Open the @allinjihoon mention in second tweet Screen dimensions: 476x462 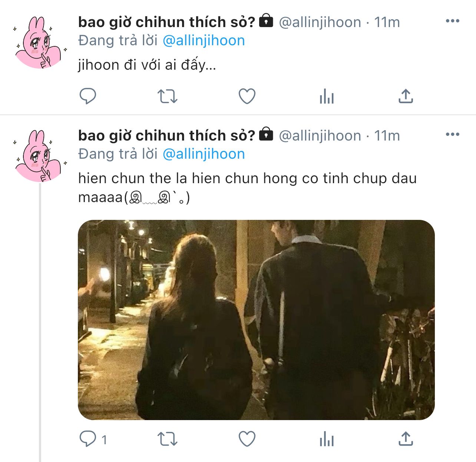[204, 154]
